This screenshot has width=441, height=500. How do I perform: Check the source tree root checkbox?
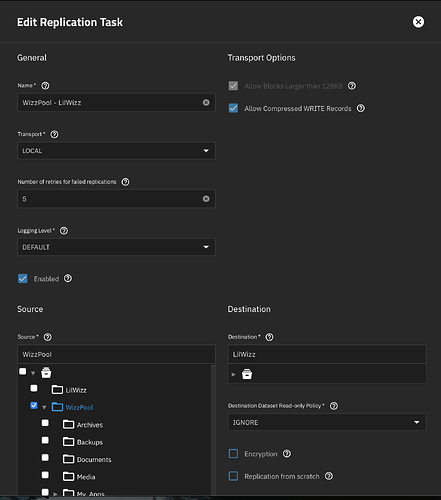(x=23, y=371)
